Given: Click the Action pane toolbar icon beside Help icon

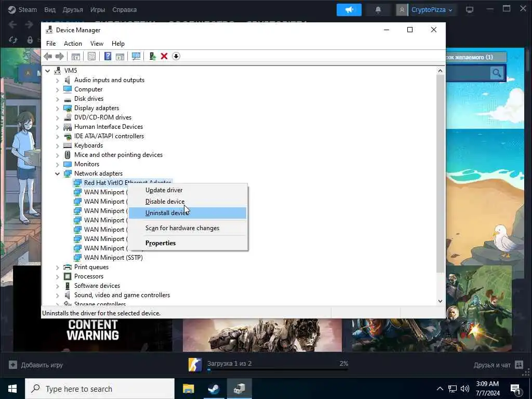Looking at the screenshot, I should [120, 56].
